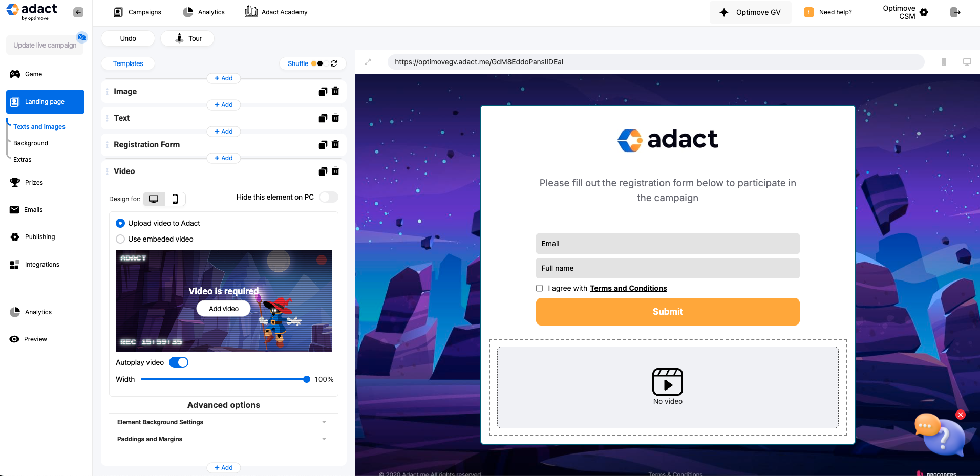This screenshot has height=476, width=980.
Task: Click the Undo button
Action: 128,38
